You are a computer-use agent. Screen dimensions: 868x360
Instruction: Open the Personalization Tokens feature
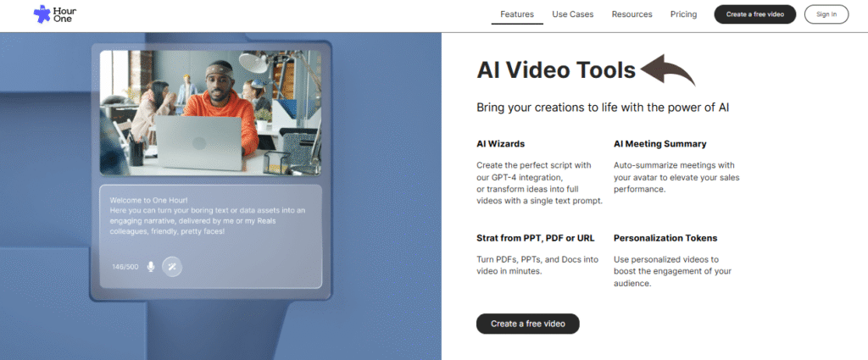pyautogui.click(x=665, y=238)
